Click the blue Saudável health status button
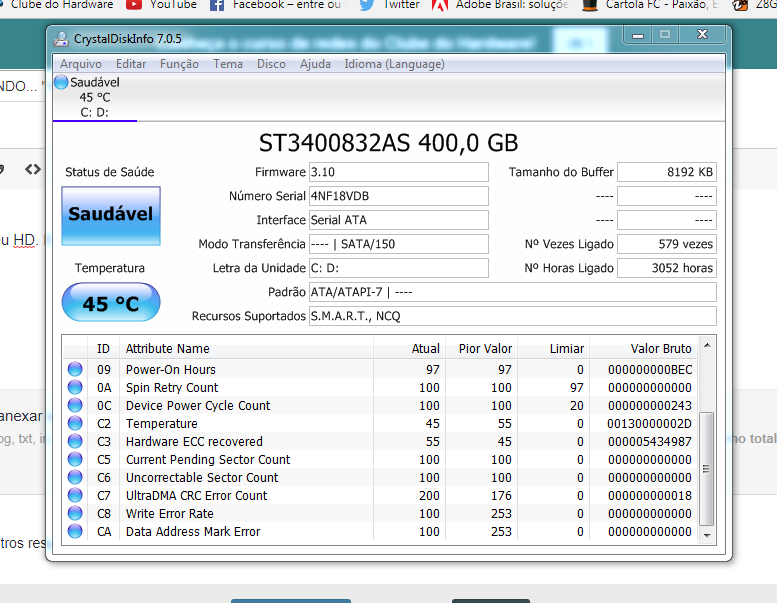 (111, 216)
